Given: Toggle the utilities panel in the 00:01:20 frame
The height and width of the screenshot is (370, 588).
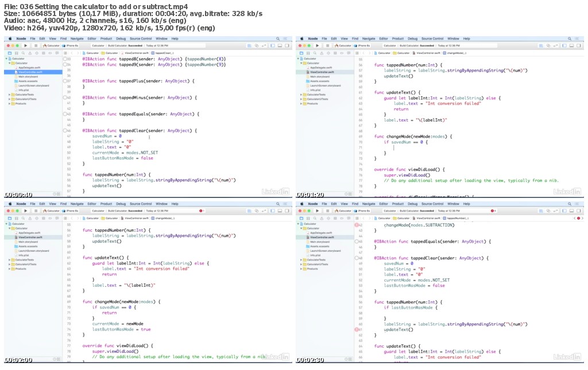Looking at the screenshot, I should (579, 46).
